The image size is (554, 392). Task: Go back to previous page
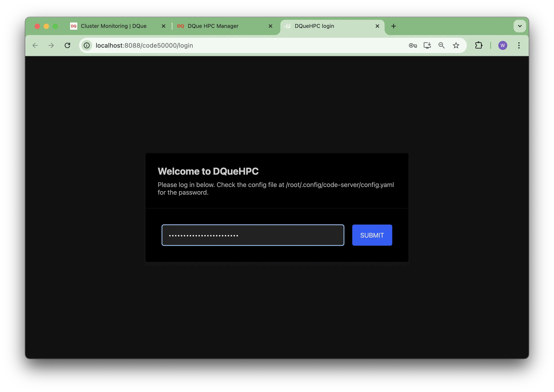coord(35,45)
